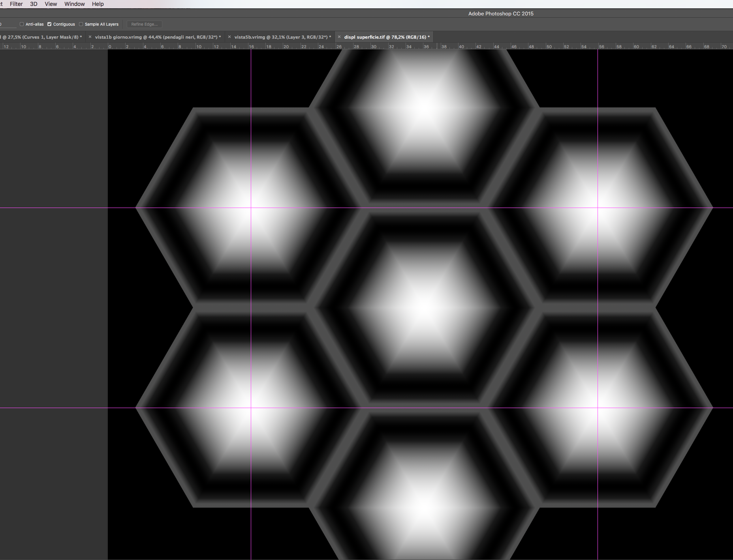Click the magenta horizontal guide line
733x560 pixels.
pyautogui.click(x=366, y=208)
